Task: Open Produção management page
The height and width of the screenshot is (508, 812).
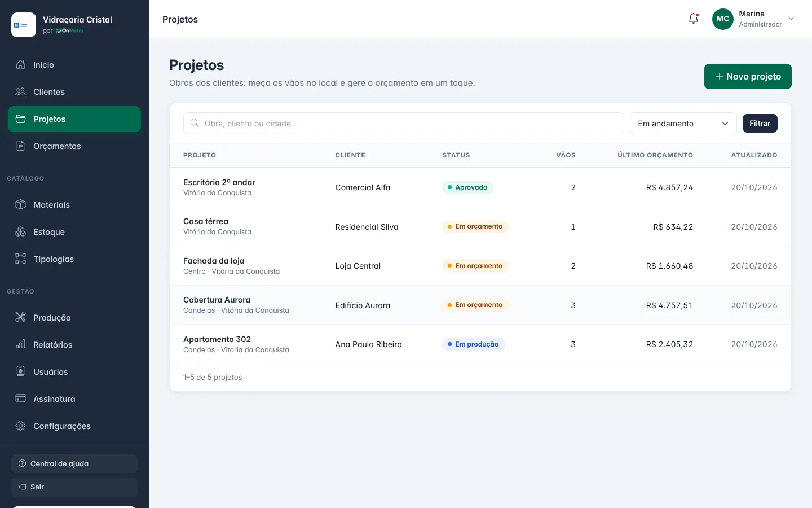Action: 74,318
